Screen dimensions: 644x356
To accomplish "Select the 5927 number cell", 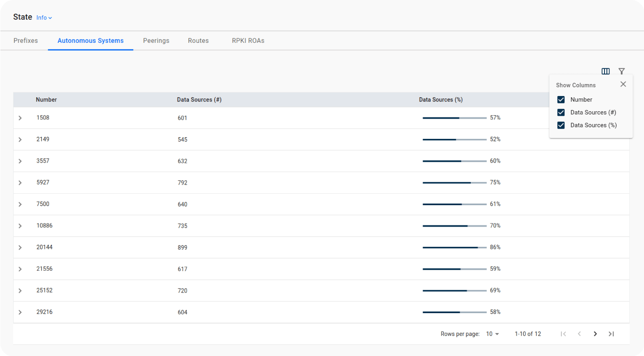I will 43,183.
